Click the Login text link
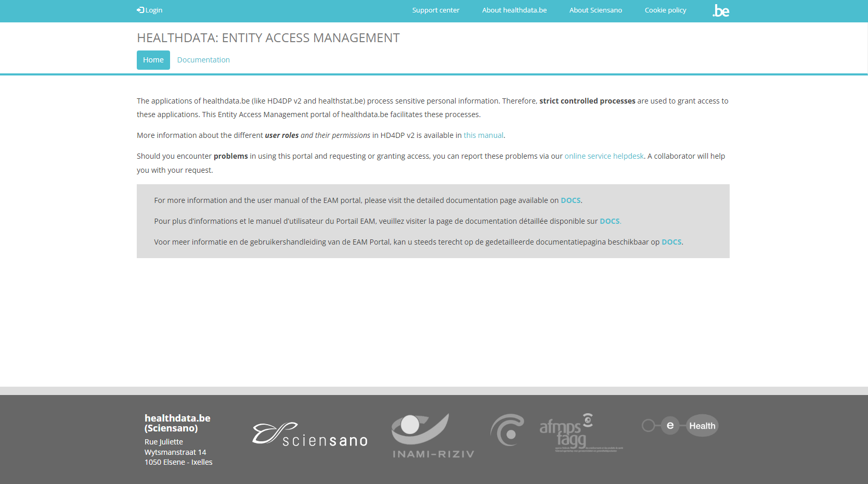The width and height of the screenshot is (868, 484). click(x=154, y=10)
